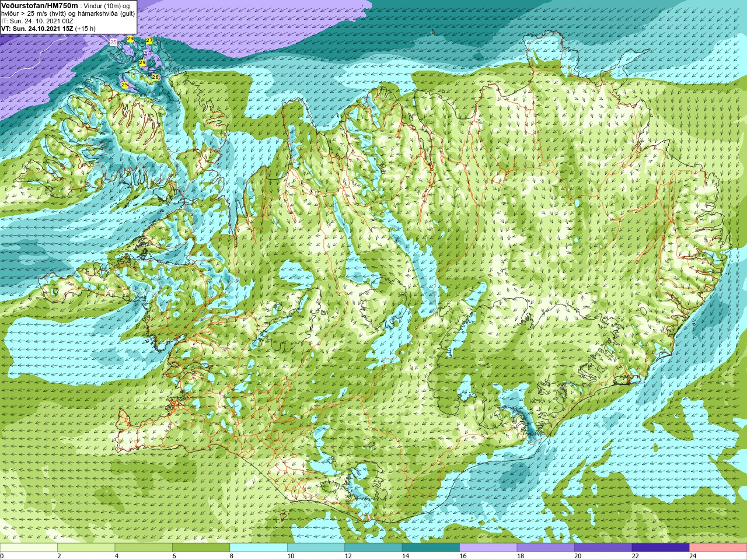Click the '8' tick label on the scale
This screenshot has width=747, height=560.
(232, 556)
